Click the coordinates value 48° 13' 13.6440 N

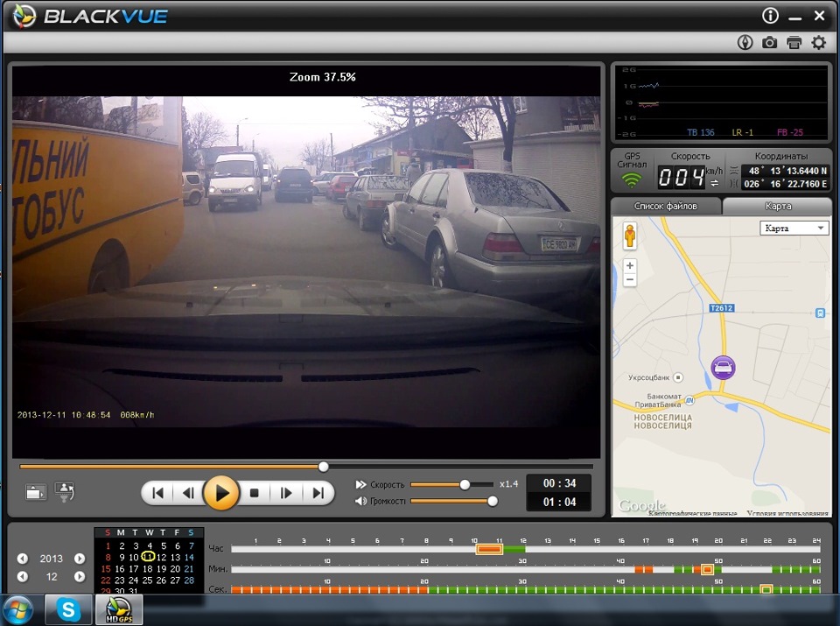pyautogui.click(x=787, y=171)
